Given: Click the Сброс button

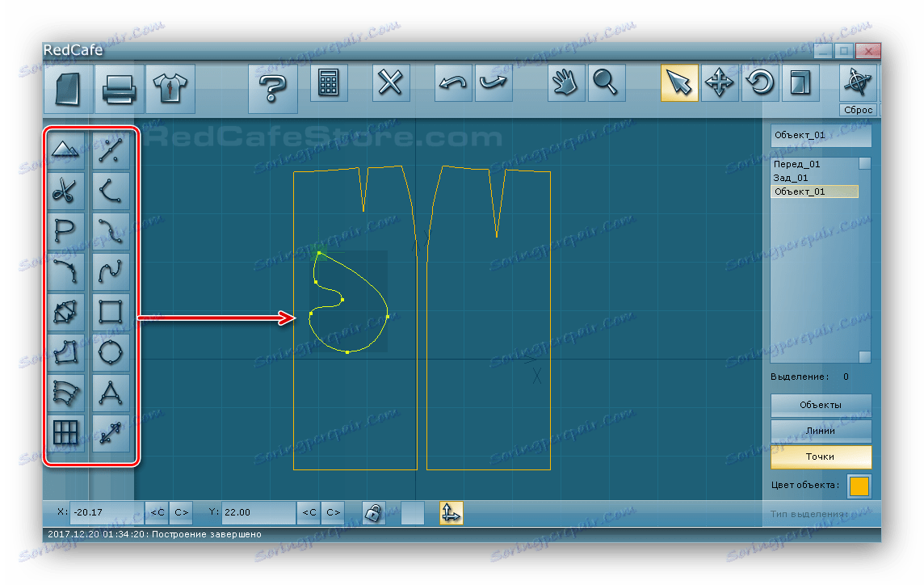Looking at the screenshot, I should click(858, 110).
